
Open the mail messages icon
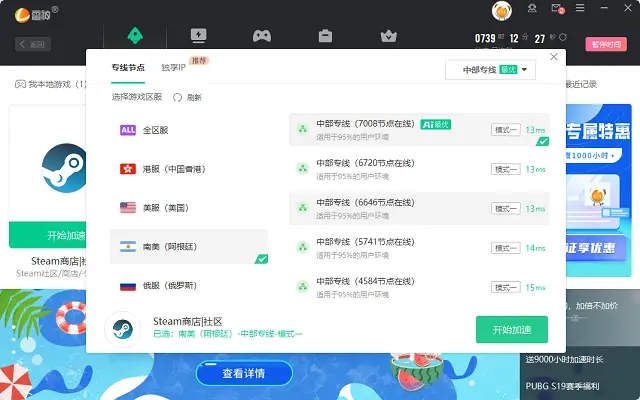pyautogui.click(x=557, y=8)
